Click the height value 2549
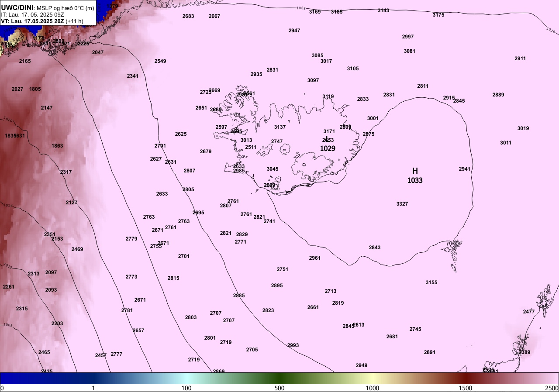The height and width of the screenshot is (392, 559). pos(160,61)
